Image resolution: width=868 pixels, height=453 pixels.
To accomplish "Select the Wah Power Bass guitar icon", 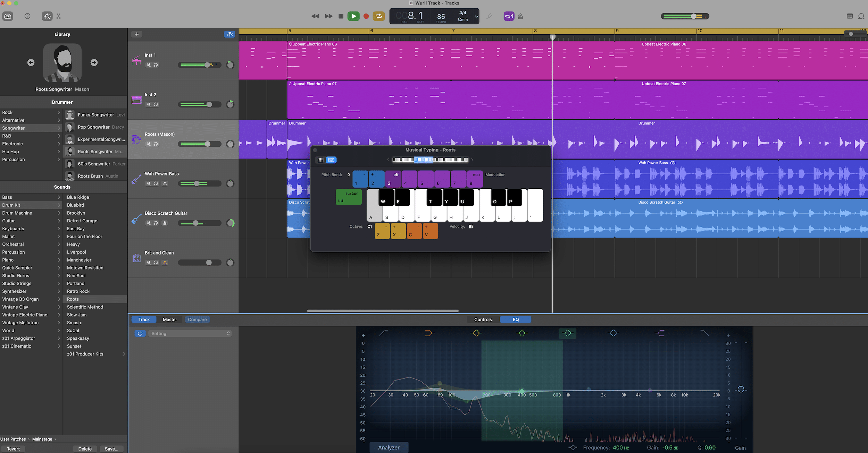I will pyautogui.click(x=136, y=179).
